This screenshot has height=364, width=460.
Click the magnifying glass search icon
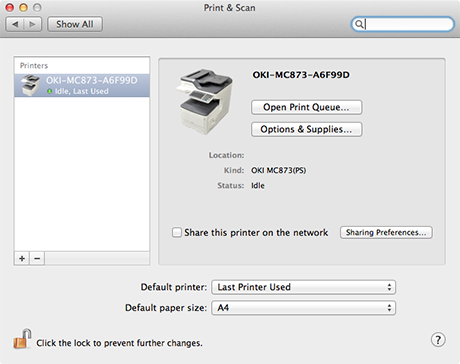(359, 24)
